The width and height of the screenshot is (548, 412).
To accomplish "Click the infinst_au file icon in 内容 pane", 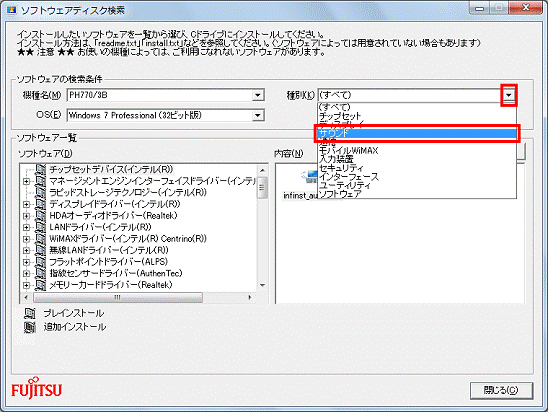I will coord(309,177).
